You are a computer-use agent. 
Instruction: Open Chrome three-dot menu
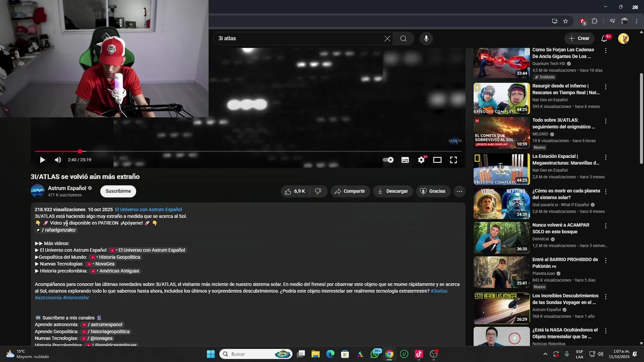[636, 21]
